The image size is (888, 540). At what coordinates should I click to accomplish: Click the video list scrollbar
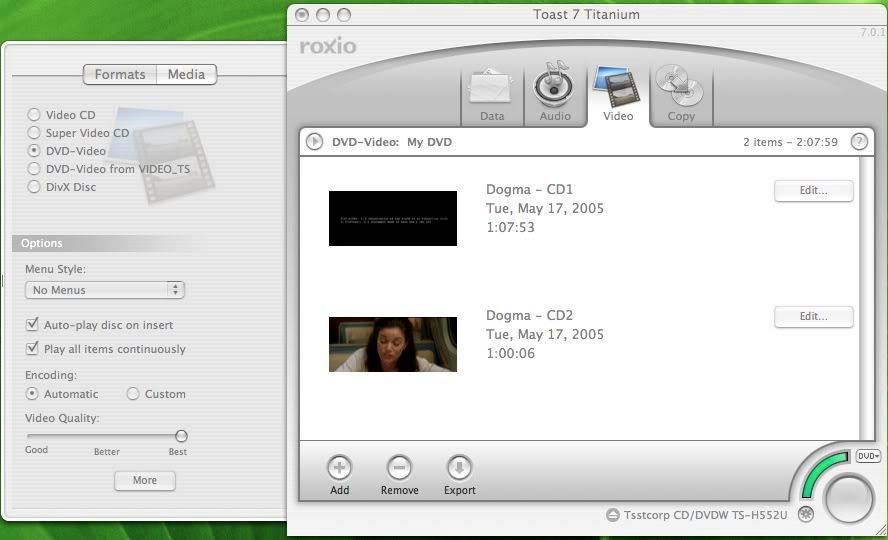pyautogui.click(x=864, y=298)
